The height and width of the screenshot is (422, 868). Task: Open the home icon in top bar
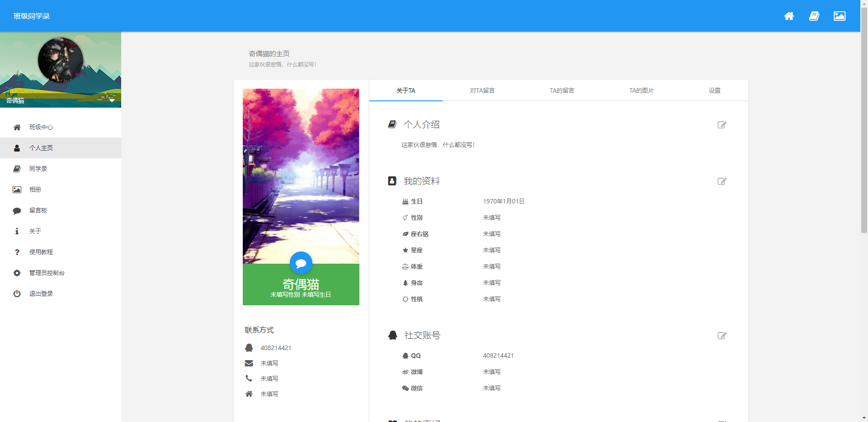coord(789,16)
